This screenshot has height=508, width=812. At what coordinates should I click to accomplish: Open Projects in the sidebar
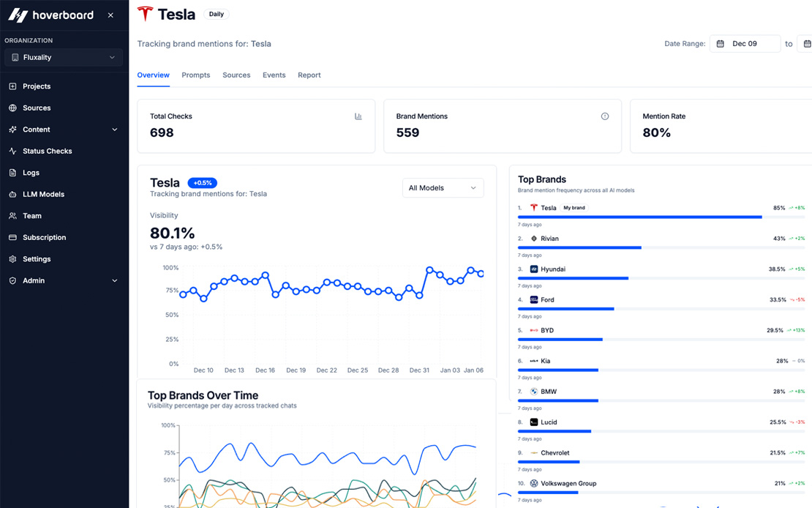64,86
